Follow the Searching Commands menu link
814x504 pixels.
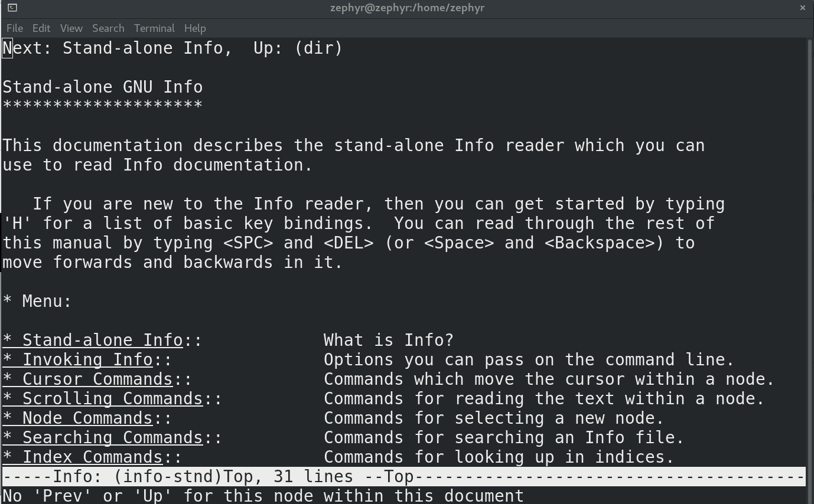[x=103, y=438]
